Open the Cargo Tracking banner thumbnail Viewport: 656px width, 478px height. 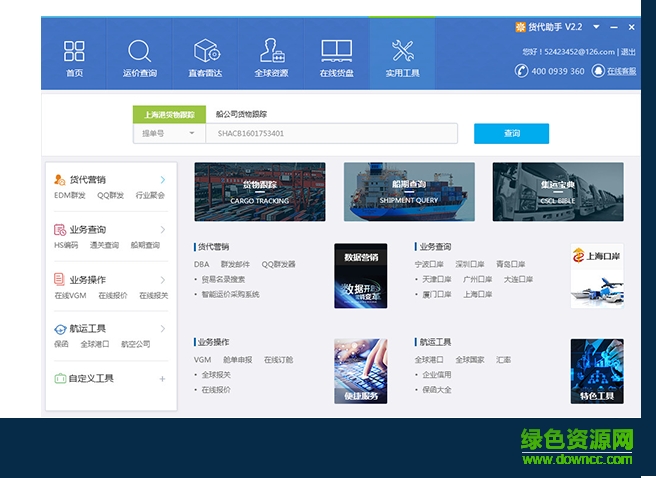[x=260, y=191]
